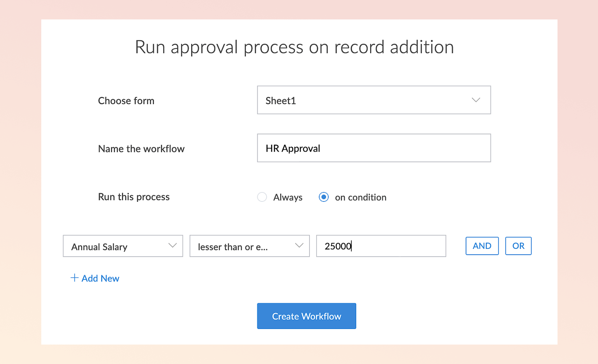This screenshot has height=364, width=598.
Task: Click the 'Choose form' label
Action: [x=126, y=101]
